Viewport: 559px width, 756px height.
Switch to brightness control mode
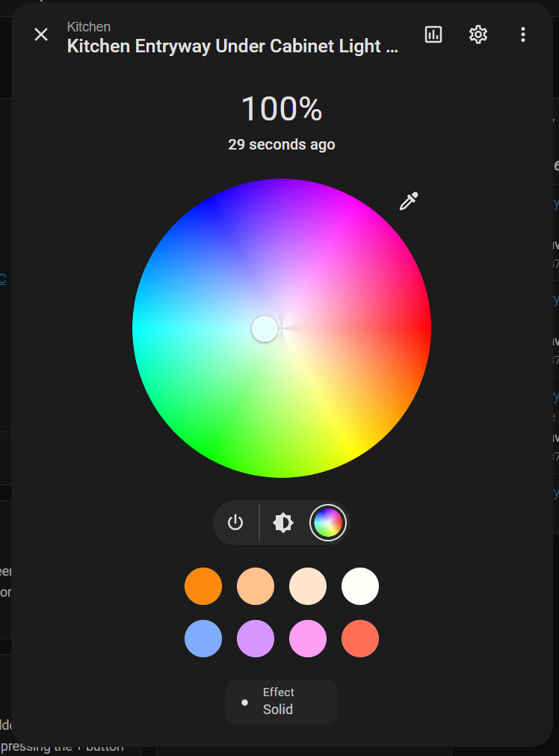point(283,523)
